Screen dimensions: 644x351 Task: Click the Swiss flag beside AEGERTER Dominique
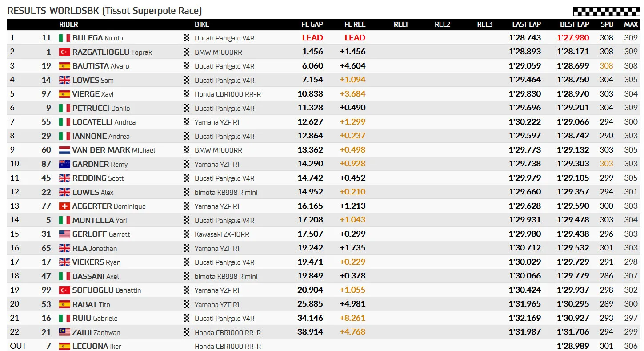[64, 206]
